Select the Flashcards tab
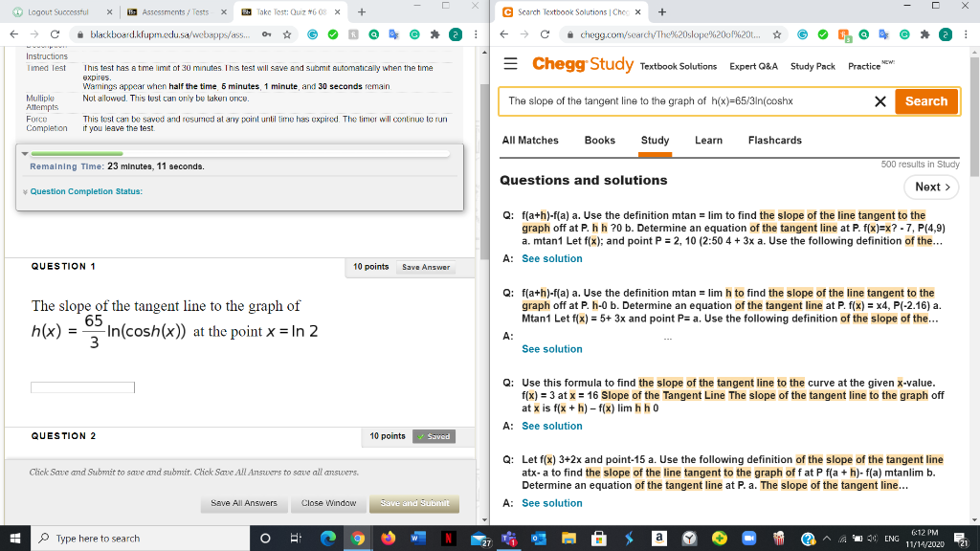The image size is (980, 551). click(x=774, y=141)
